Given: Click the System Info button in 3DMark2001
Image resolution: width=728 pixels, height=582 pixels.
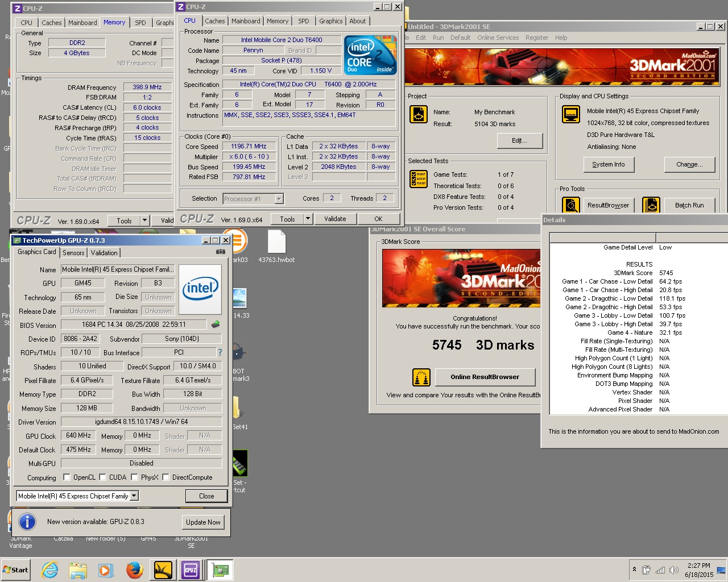Looking at the screenshot, I should click(x=609, y=164).
